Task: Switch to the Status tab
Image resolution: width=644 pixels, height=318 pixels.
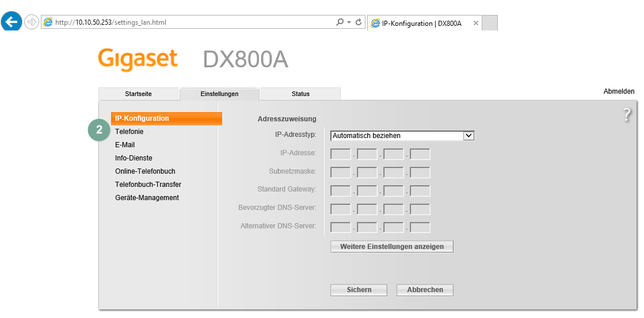Action: (300, 94)
